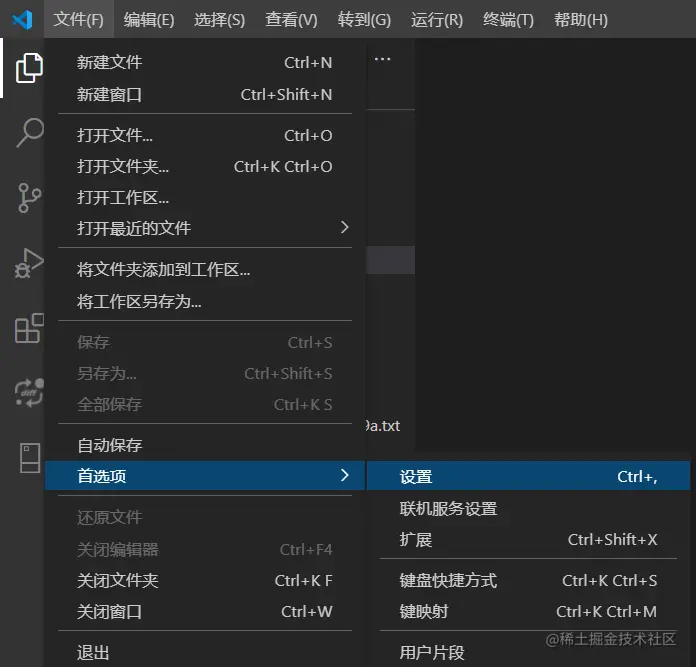Expand 打开最近的文件 submenu
Viewport: 696px width, 667px height.
click(x=205, y=228)
